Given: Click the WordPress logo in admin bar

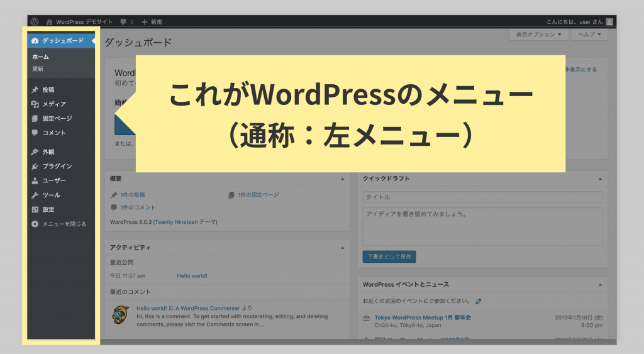Looking at the screenshot, I should click(x=35, y=22).
